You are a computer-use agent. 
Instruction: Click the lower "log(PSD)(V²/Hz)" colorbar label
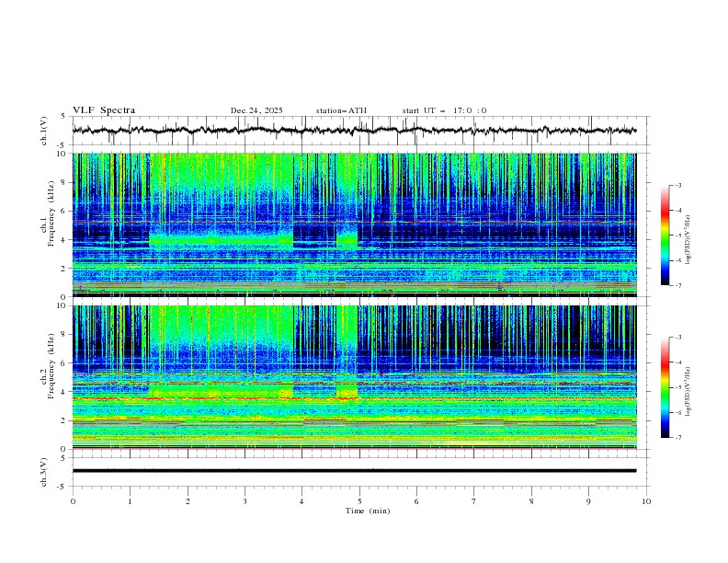(x=688, y=392)
